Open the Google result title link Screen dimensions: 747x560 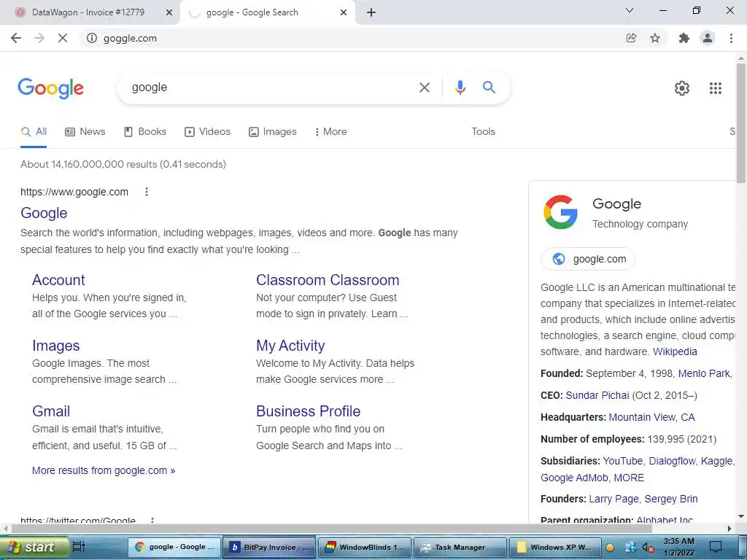[x=44, y=213]
